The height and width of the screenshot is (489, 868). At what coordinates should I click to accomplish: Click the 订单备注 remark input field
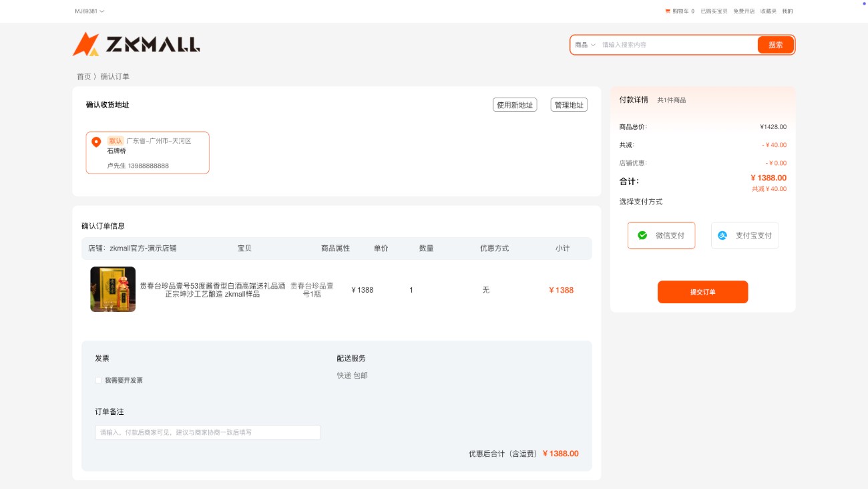point(208,432)
